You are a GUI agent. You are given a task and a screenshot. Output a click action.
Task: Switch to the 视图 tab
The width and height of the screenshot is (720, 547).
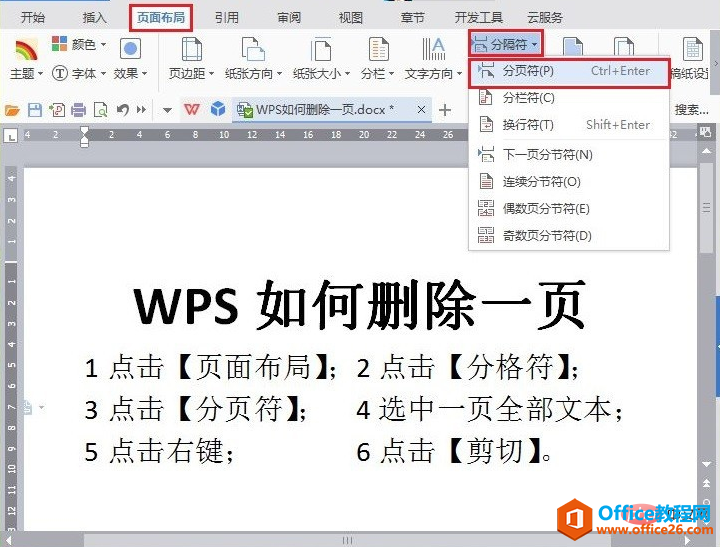[351, 17]
